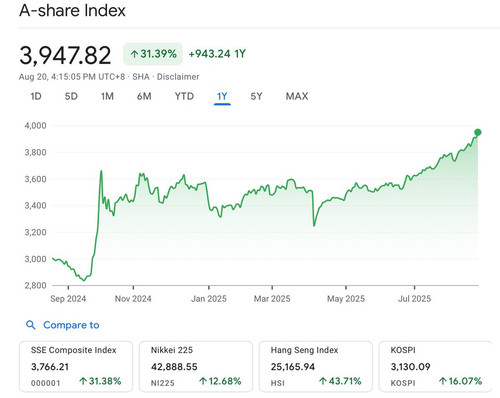Click the 43.71% HSI change
The height and width of the screenshot is (398, 500).
tap(340, 381)
